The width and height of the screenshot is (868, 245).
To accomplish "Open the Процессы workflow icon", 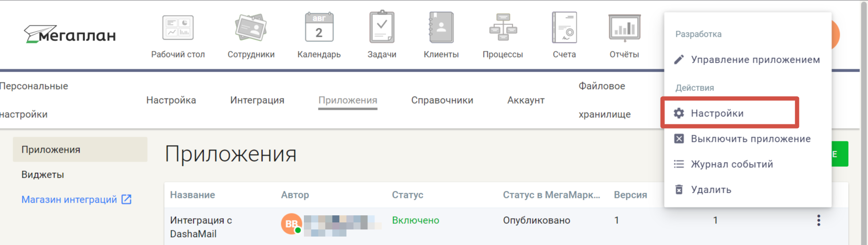I will coord(502,28).
